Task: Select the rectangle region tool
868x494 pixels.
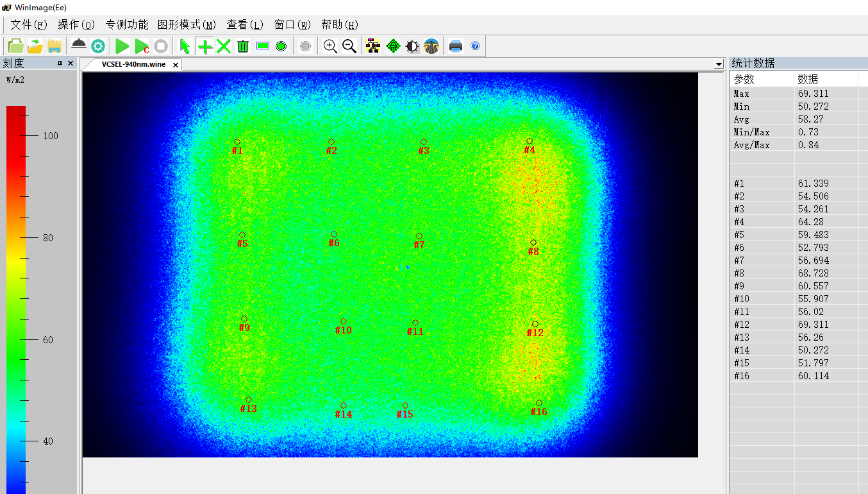Action: click(x=262, y=46)
